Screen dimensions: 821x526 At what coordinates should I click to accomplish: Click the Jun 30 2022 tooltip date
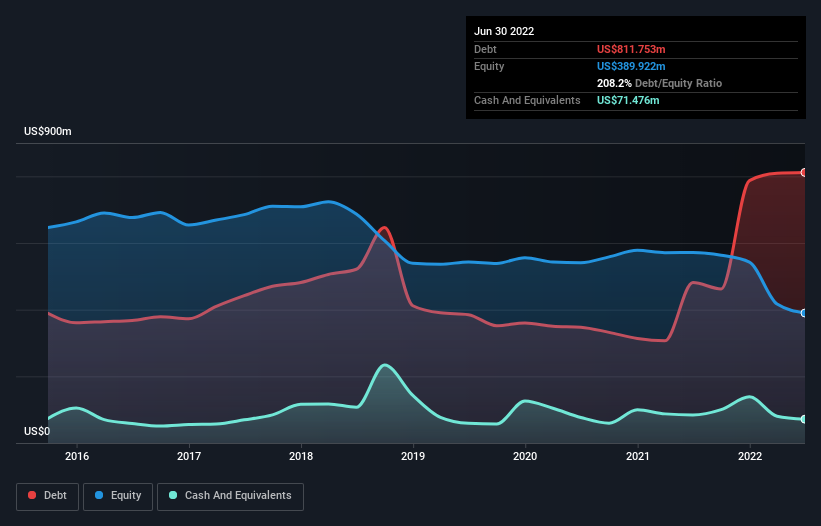[x=504, y=31]
